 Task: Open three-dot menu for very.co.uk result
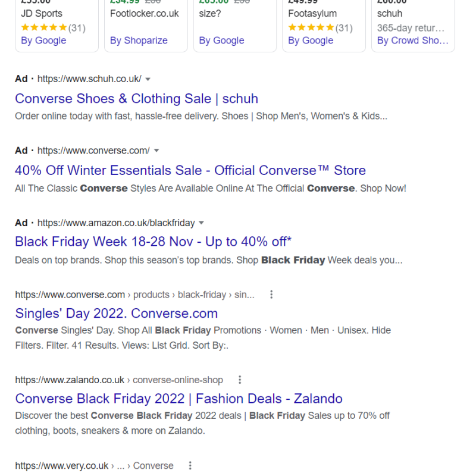pyautogui.click(x=190, y=465)
